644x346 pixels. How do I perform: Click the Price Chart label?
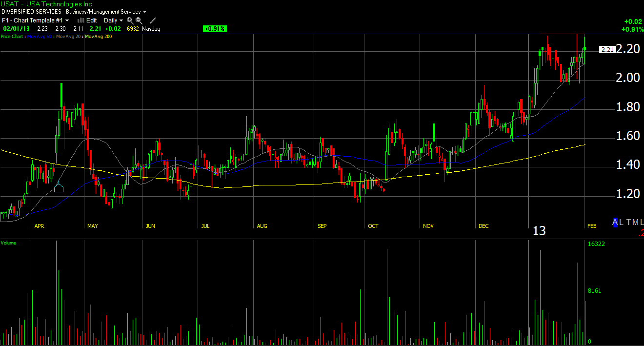point(12,37)
